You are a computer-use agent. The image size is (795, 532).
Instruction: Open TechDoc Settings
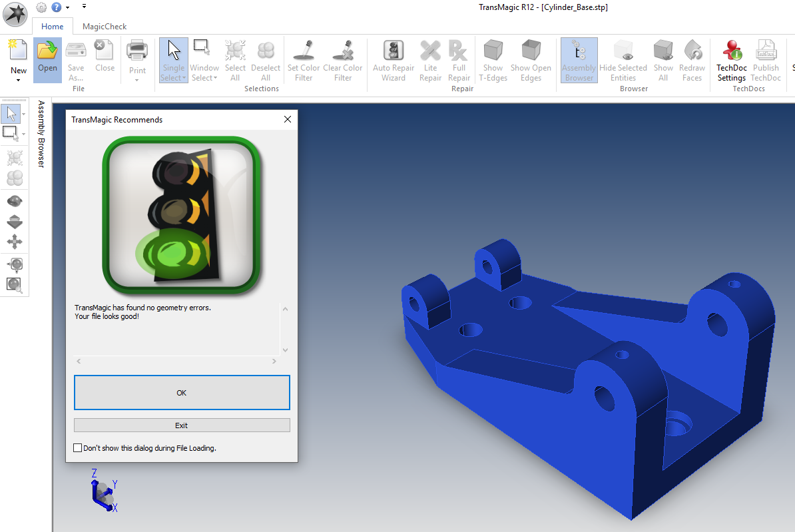tap(732, 60)
